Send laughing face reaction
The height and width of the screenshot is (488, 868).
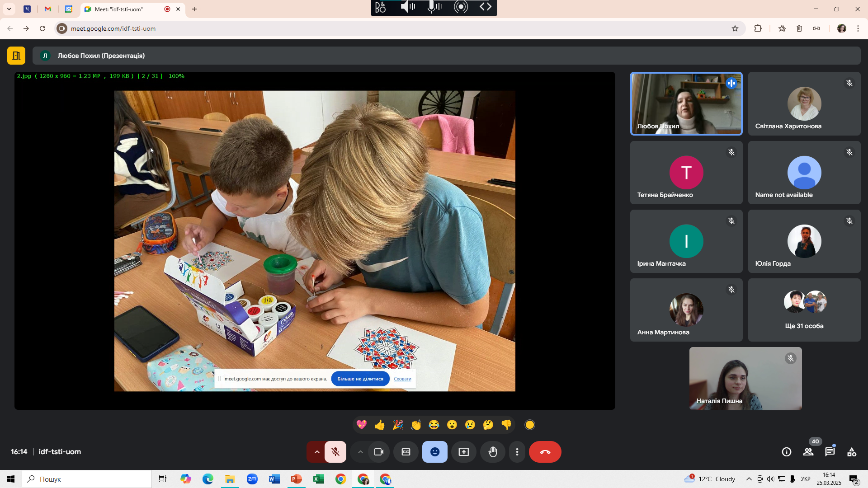click(434, 425)
